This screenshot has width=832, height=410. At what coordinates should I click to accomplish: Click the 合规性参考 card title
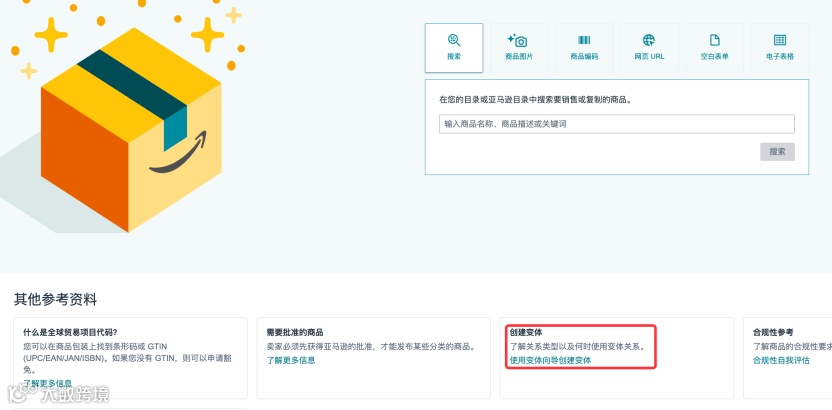773,333
